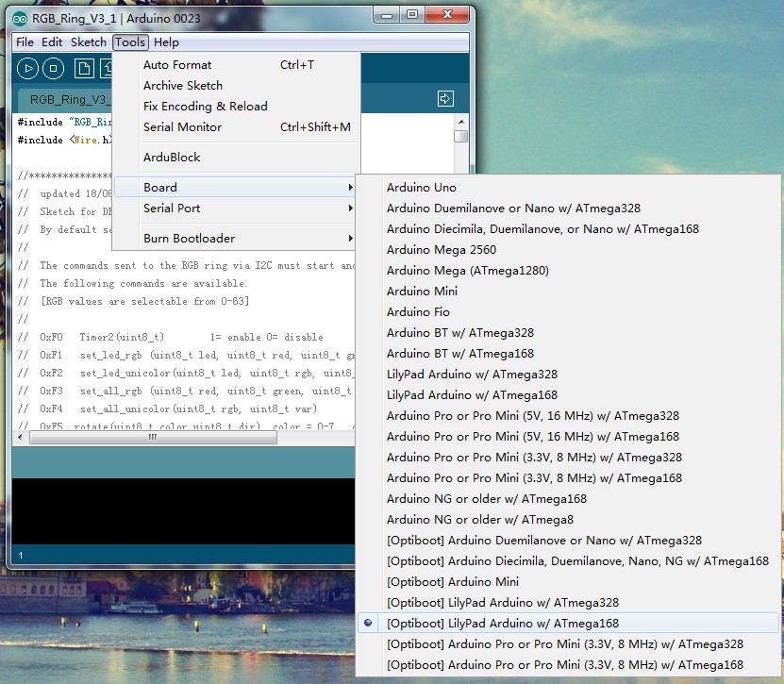The image size is (784, 684).
Task: Maximize the Arduino window
Action: [x=412, y=15]
